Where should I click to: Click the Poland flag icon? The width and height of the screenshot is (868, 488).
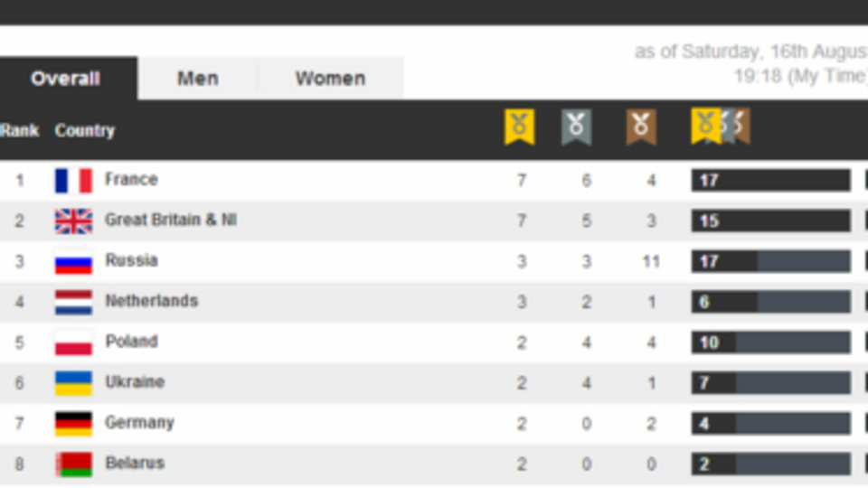[73, 343]
